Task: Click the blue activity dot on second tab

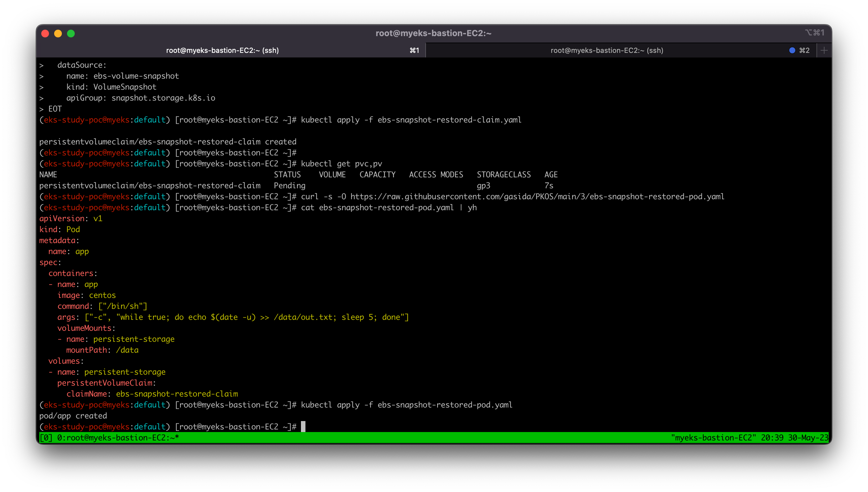Action: [x=792, y=50]
